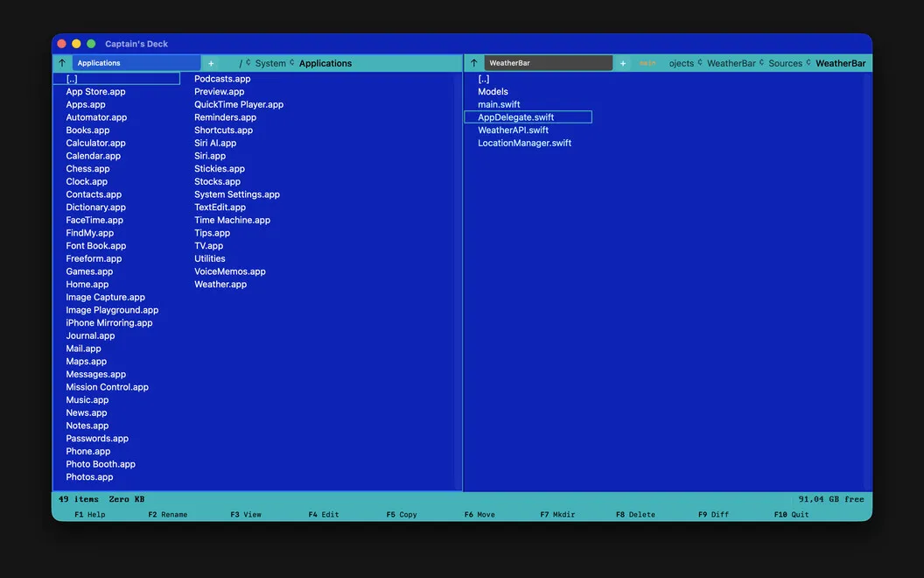The width and height of the screenshot is (924, 578).
Task: Click F7 Mkdir
Action: 557,514
